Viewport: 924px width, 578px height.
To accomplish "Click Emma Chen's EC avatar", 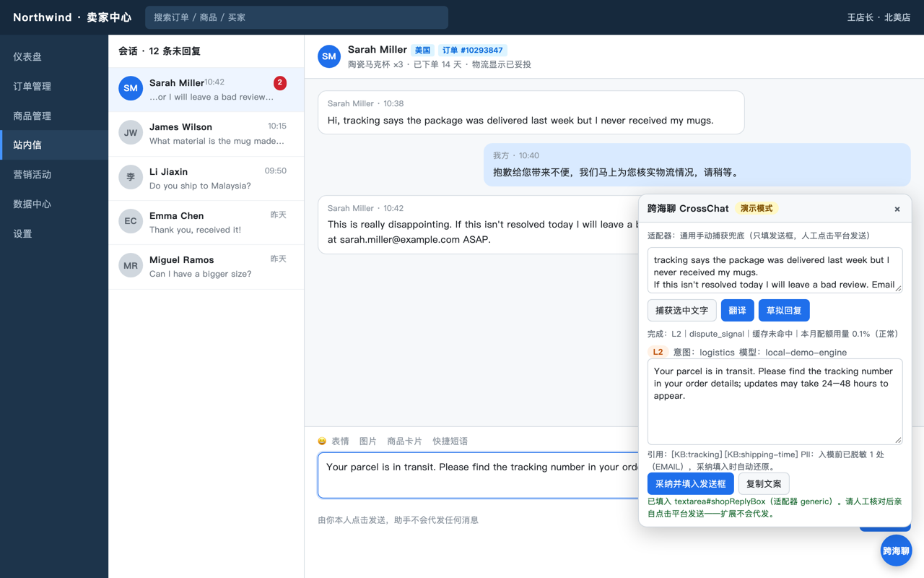I will pos(131,221).
